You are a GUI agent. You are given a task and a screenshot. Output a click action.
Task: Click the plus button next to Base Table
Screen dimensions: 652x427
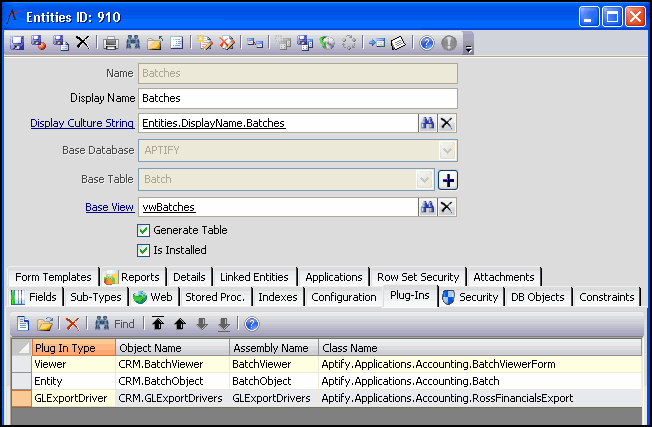[448, 180]
